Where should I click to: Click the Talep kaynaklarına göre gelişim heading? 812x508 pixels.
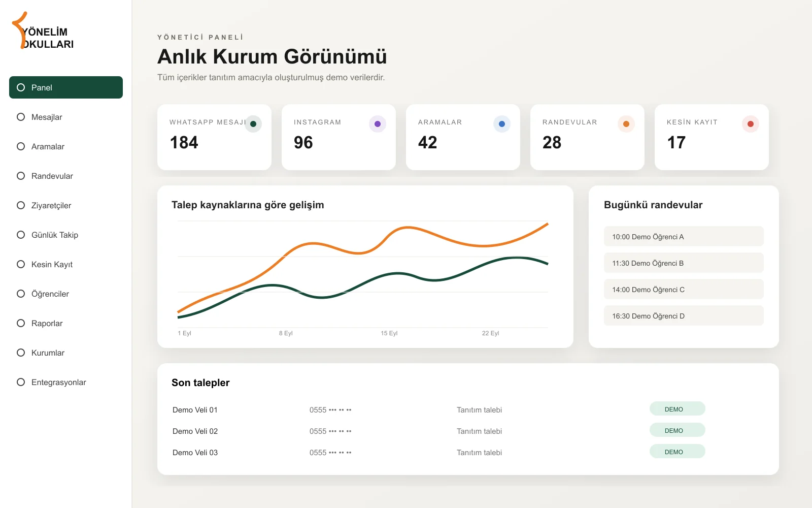[x=248, y=205]
